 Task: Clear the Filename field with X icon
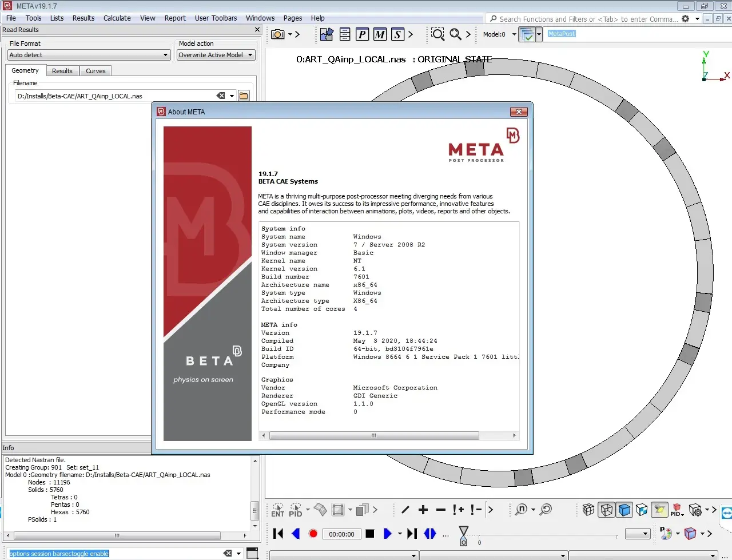tap(221, 96)
